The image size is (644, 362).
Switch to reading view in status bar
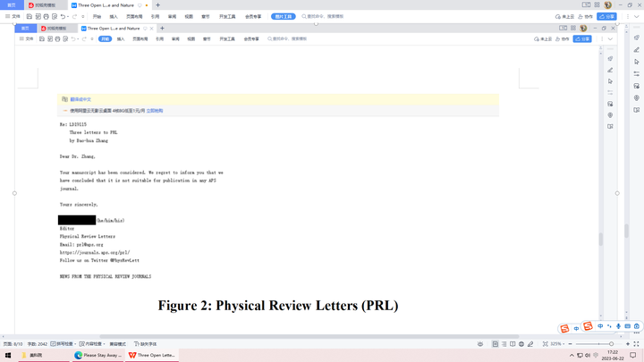513,344
